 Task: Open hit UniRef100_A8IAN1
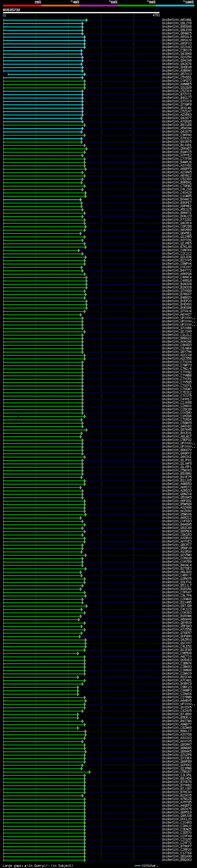(177, 20)
